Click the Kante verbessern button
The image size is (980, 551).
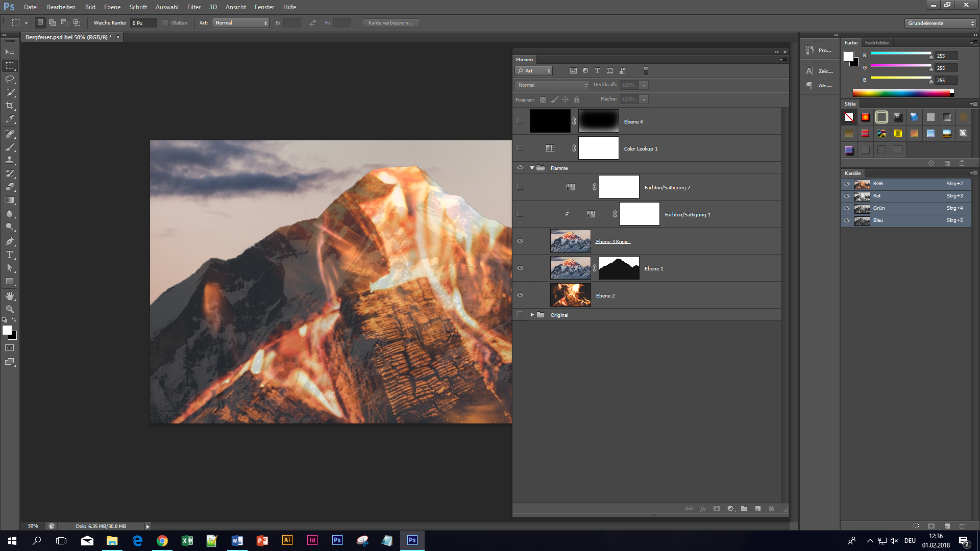[x=391, y=22]
